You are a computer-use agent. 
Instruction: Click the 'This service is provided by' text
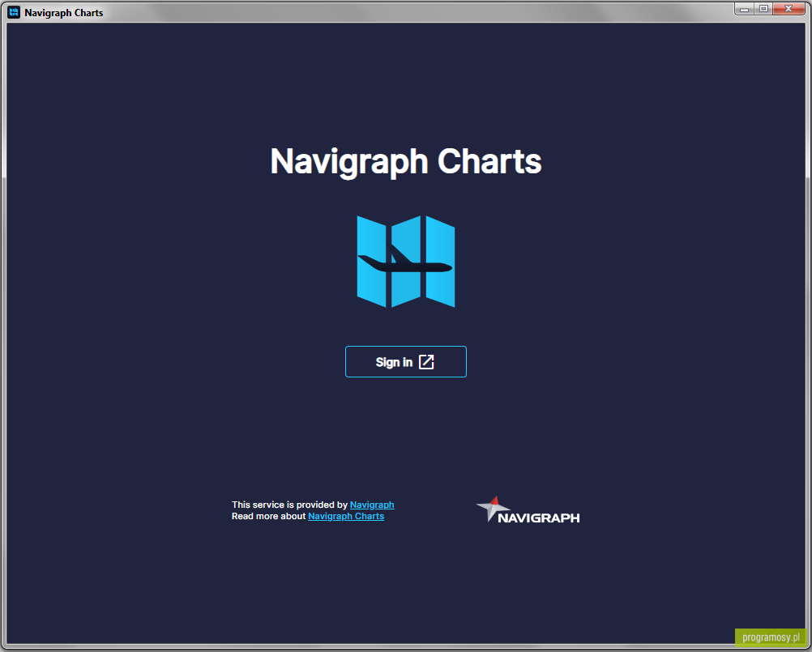click(289, 505)
